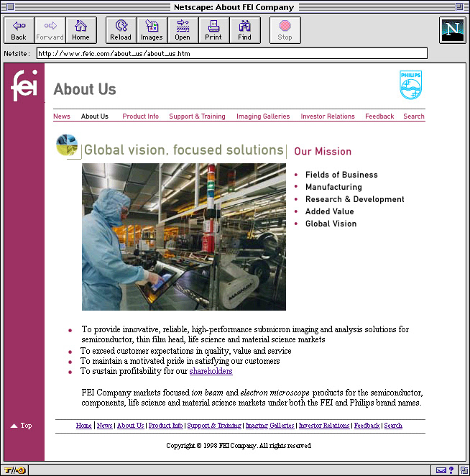
Task: Print the page using toolbar
Action: (x=214, y=30)
